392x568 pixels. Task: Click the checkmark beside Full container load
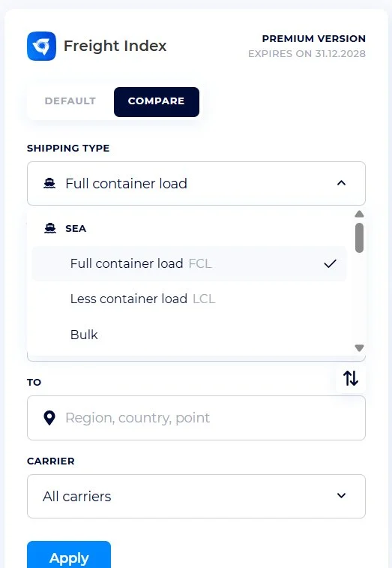[x=330, y=263]
